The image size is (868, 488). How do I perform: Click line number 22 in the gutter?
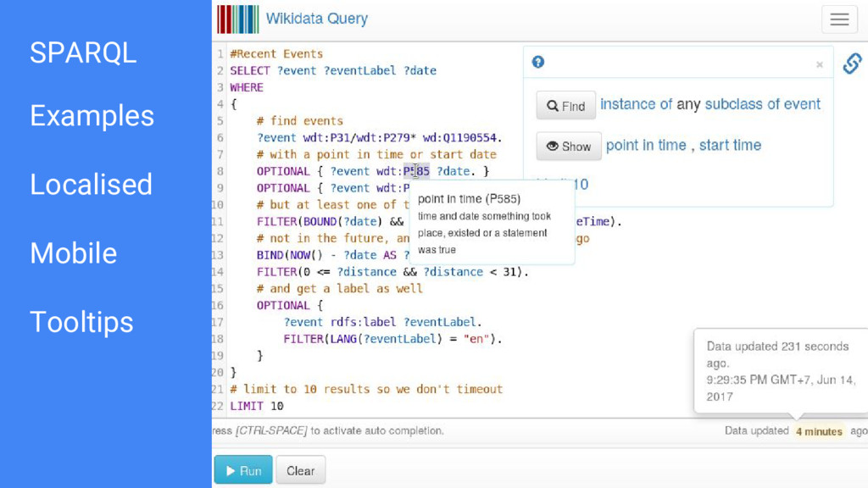click(x=218, y=406)
